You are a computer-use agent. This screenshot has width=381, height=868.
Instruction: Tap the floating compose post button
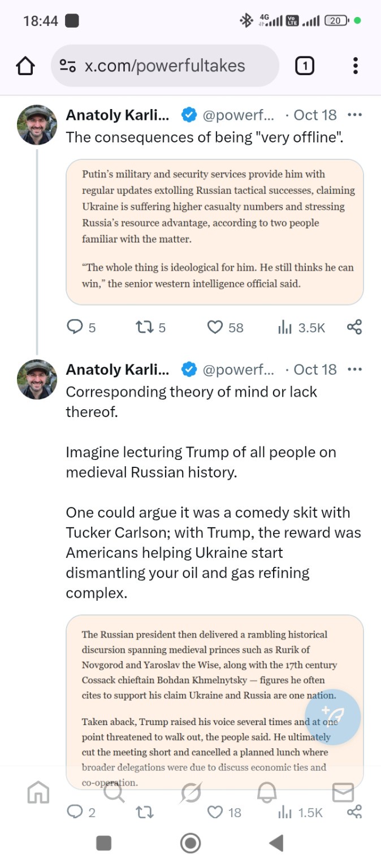[x=332, y=717]
